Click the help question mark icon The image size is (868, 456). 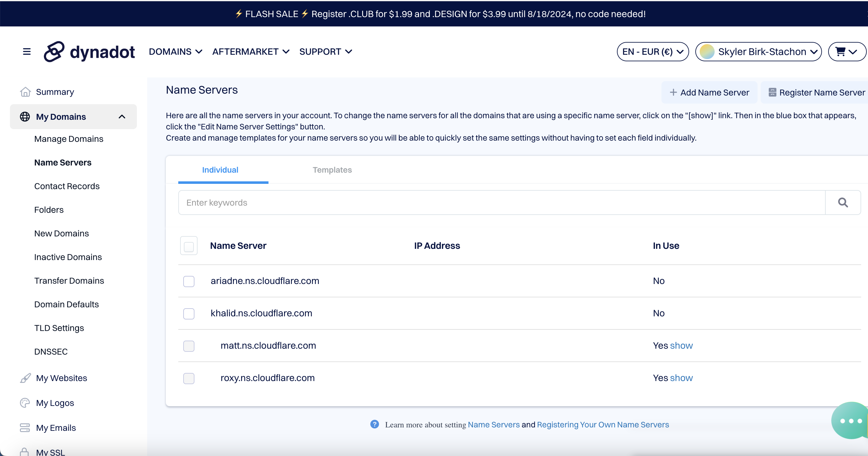[374, 424]
